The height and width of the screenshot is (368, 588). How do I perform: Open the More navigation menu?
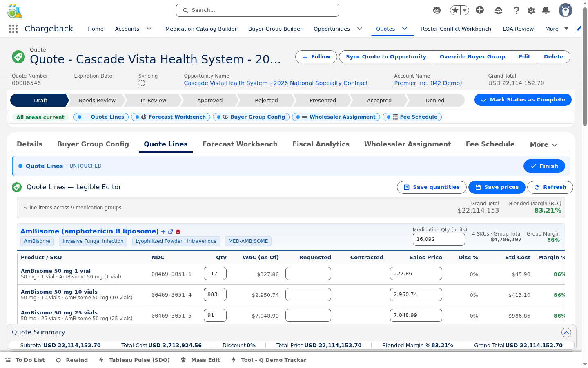click(557, 29)
